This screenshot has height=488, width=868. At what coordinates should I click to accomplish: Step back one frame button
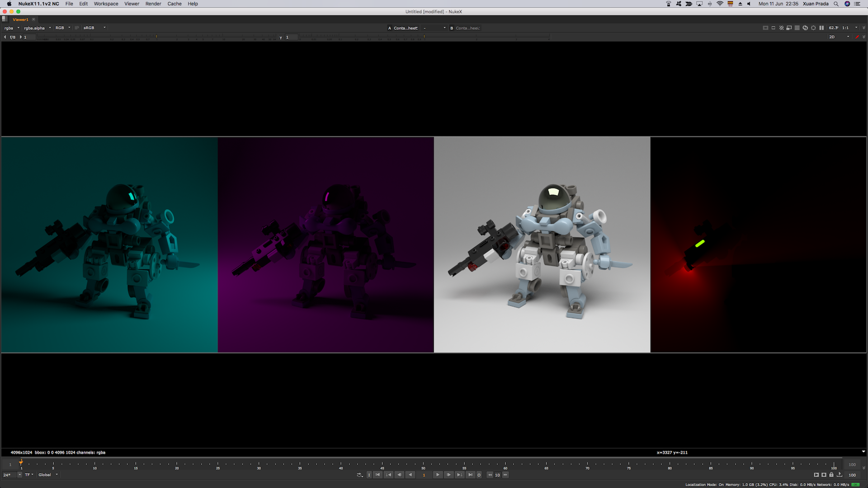(x=399, y=474)
